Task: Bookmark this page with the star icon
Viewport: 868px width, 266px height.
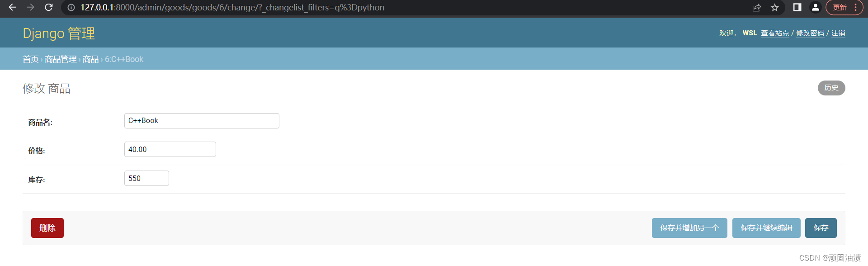Action: pyautogui.click(x=775, y=8)
